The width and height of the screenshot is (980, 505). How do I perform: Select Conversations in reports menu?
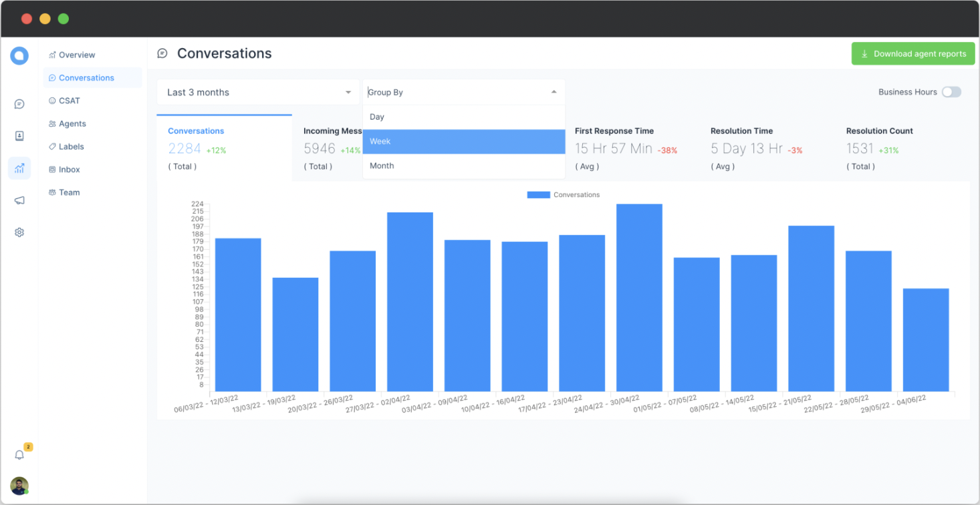pos(92,77)
